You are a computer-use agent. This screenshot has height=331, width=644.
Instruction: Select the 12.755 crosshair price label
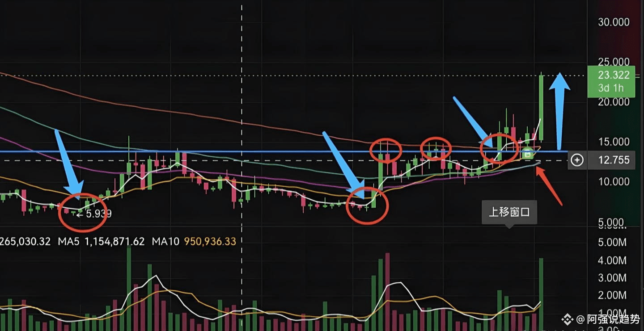click(x=613, y=160)
